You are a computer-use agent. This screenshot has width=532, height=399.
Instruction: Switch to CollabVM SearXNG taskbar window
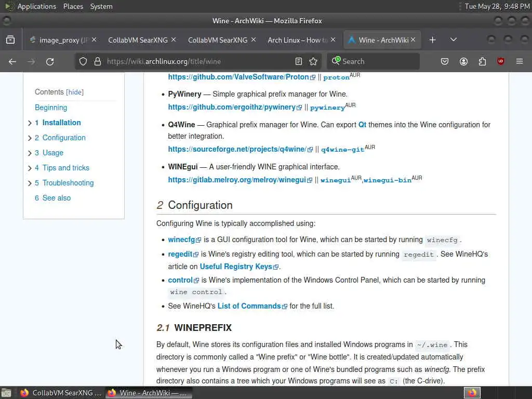[60, 393]
